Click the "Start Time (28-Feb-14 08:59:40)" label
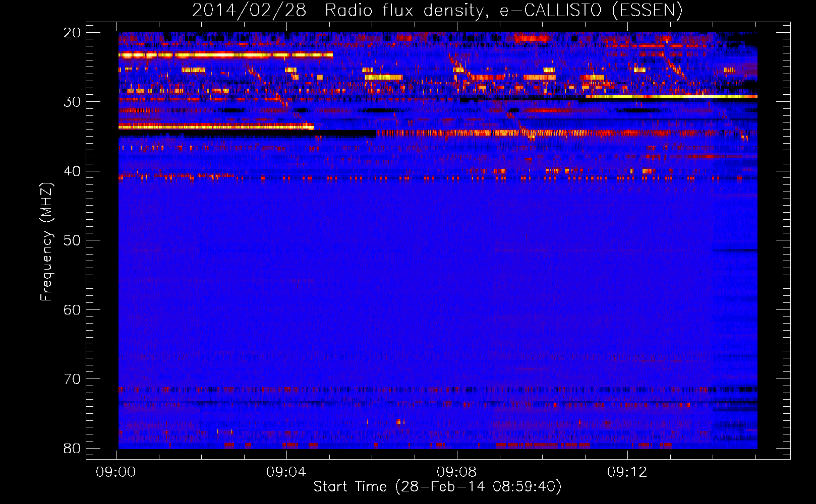 pyautogui.click(x=437, y=487)
